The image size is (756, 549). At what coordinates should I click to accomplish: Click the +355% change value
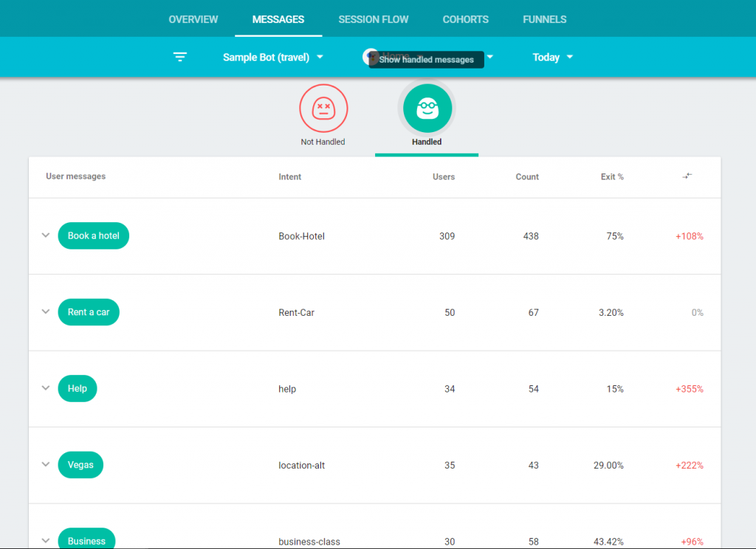tap(690, 389)
